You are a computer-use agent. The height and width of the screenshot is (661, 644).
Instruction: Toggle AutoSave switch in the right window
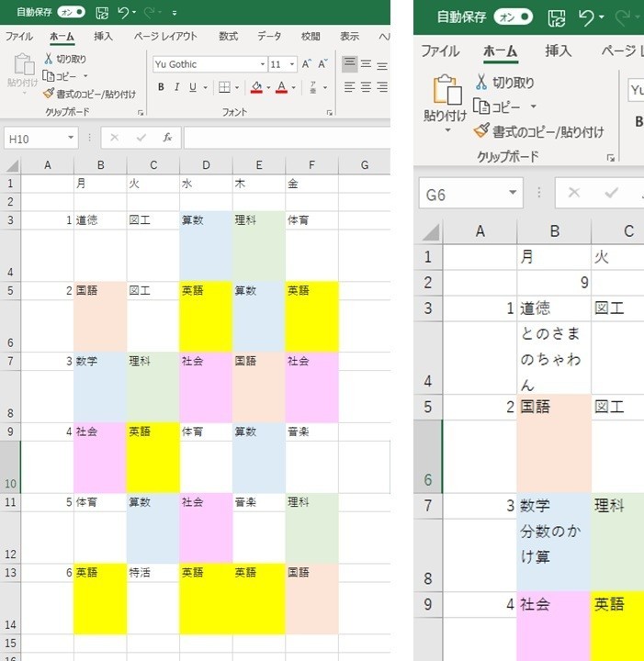513,17
